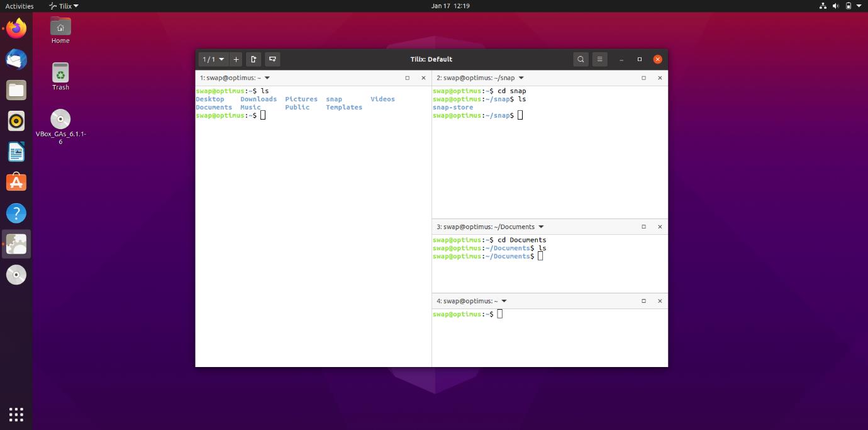
Task: Maximize terminal 1 pane
Action: coord(407,78)
